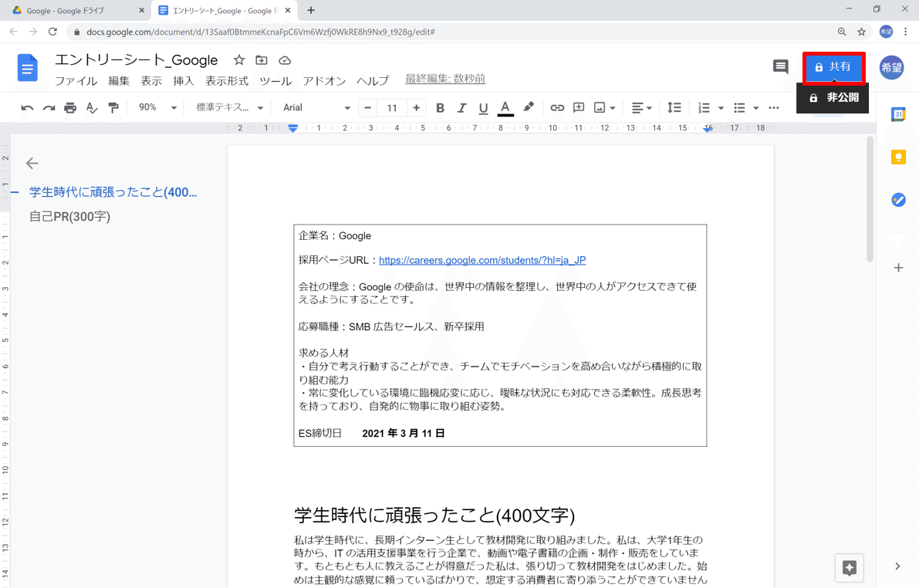
Task: Toggle italic formatting
Action: pos(461,107)
